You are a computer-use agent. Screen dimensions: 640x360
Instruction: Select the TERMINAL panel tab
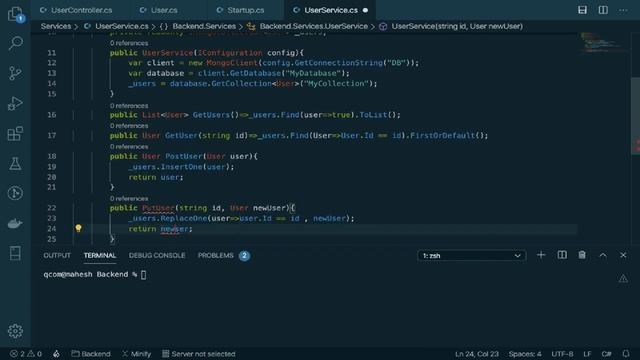(100, 256)
